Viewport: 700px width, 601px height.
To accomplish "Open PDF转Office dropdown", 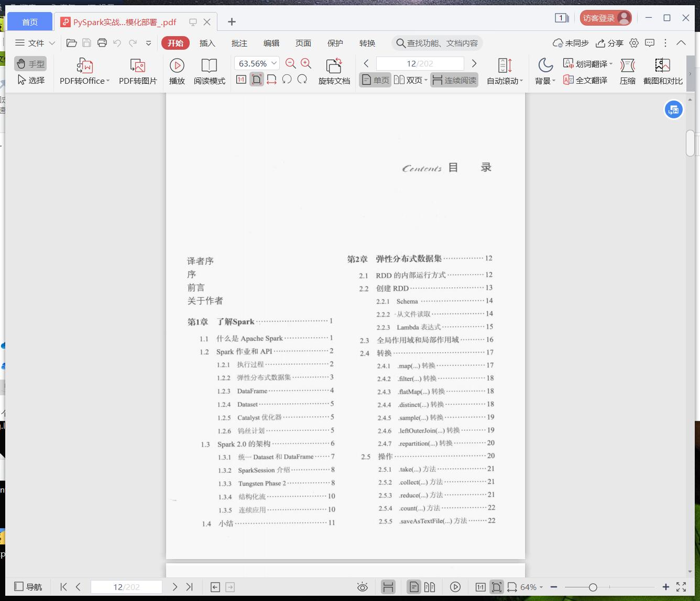I will pyautogui.click(x=108, y=81).
